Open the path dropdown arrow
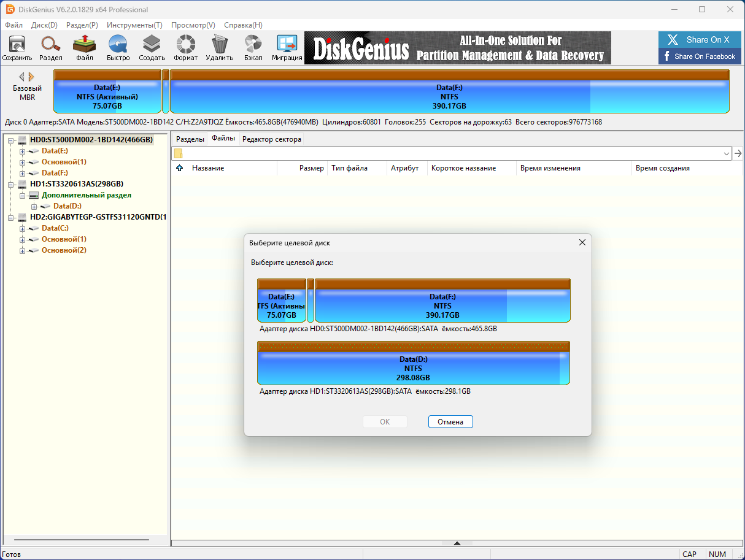Screen dimensions: 745x560 pos(727,153)
